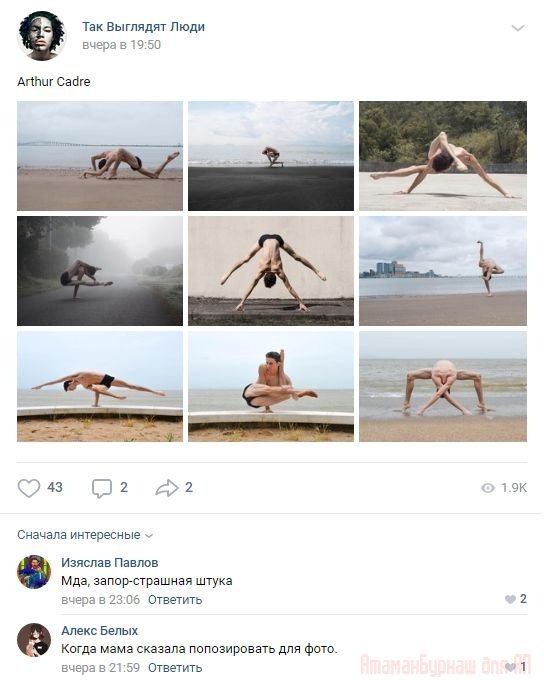Open the Так Выглядят Люди group avatar
544x680 pixels.
(x=42, y=36)
